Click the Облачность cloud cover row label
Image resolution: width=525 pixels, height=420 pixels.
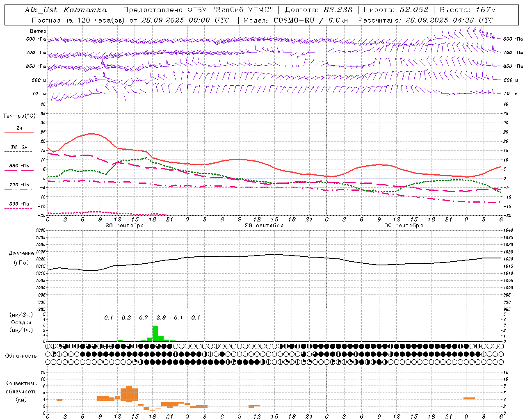(21, 356)
